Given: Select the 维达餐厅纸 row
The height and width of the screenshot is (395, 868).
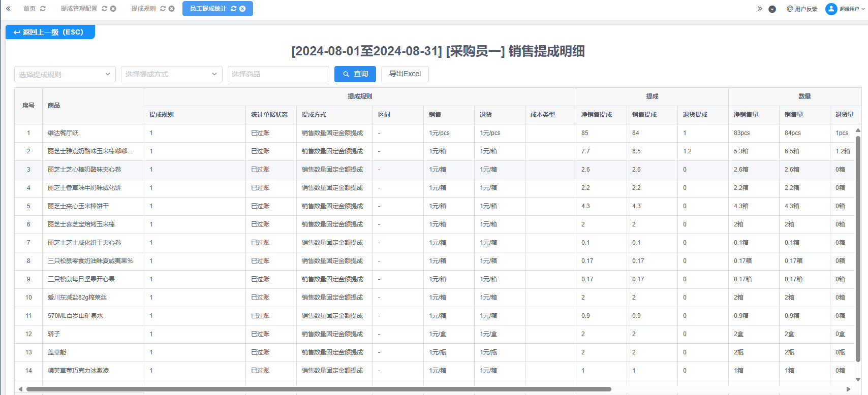Looking at the screenshot, I should (435, 133).
